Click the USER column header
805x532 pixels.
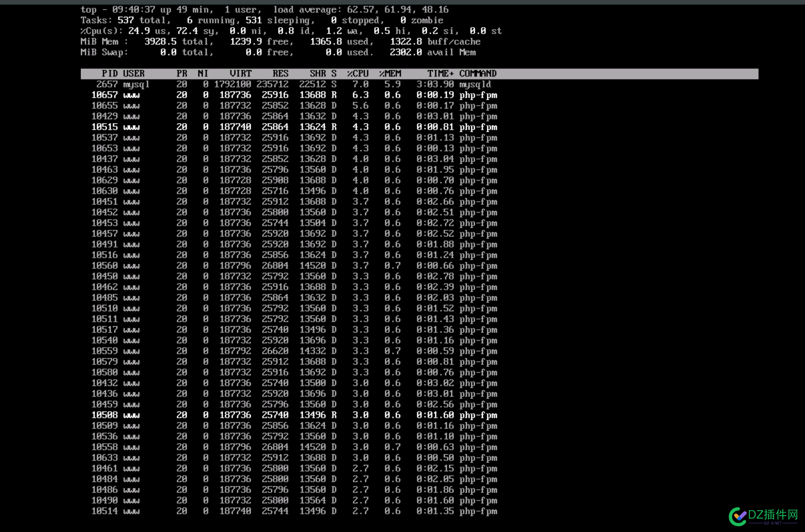(134, 74)
